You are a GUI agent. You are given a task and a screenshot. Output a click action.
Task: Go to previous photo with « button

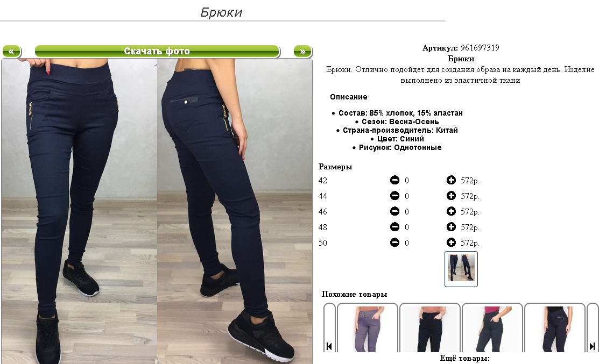(11, 51)
